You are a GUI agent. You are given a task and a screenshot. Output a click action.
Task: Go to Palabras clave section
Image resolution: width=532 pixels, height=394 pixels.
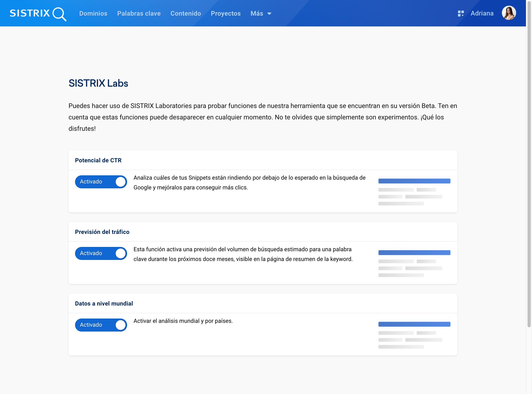tap(139, 14)
